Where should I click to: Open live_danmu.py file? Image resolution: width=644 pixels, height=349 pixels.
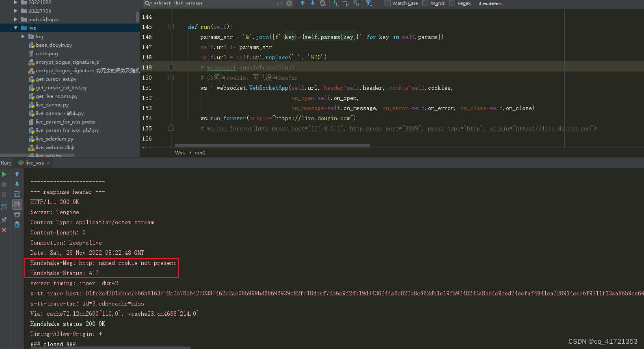[x=52, y=104]
